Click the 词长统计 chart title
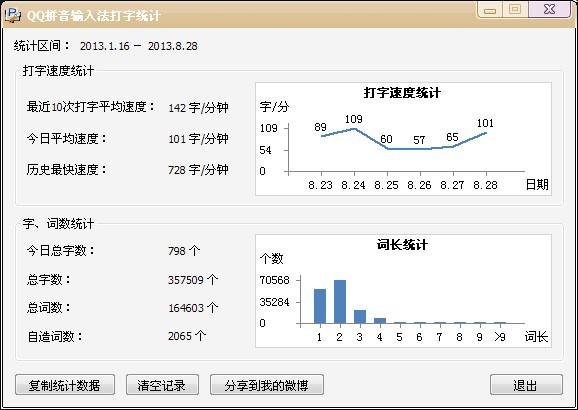The width and height of the screenshot is (578, 410). coord(402,245)
